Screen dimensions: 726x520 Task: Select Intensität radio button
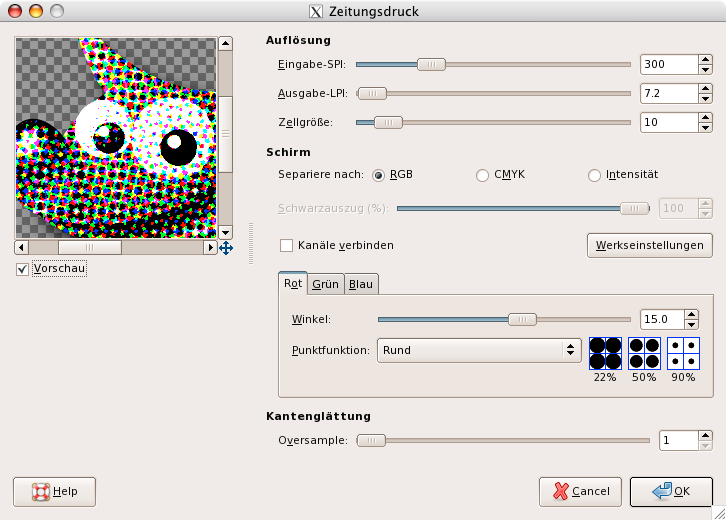[x=594, y=175]
